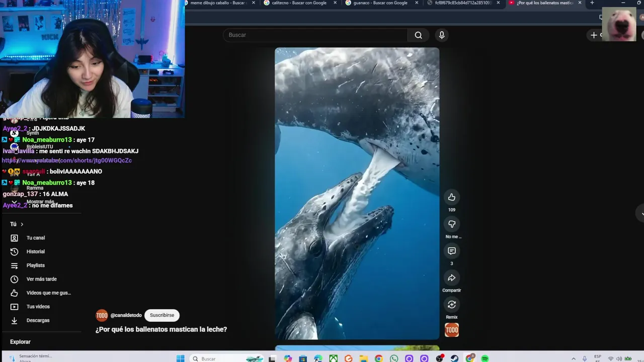Open the shorts link in chat

tap(67, 160)
